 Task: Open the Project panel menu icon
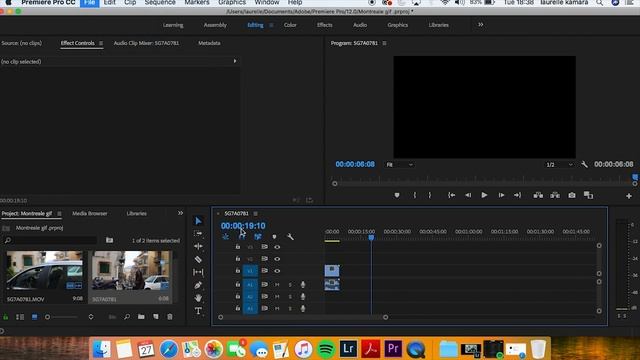click(60, 213)
